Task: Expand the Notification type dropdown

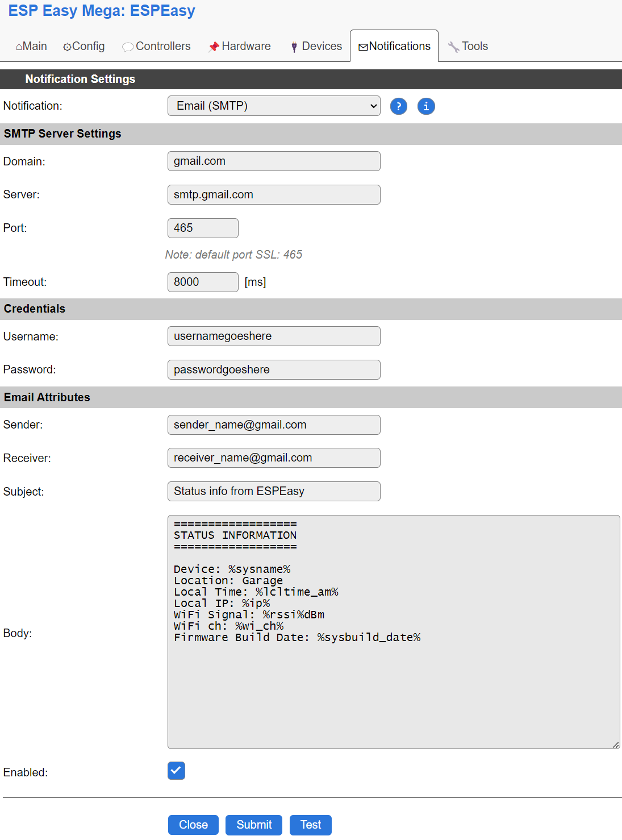Action: click(x=274, y=106)
